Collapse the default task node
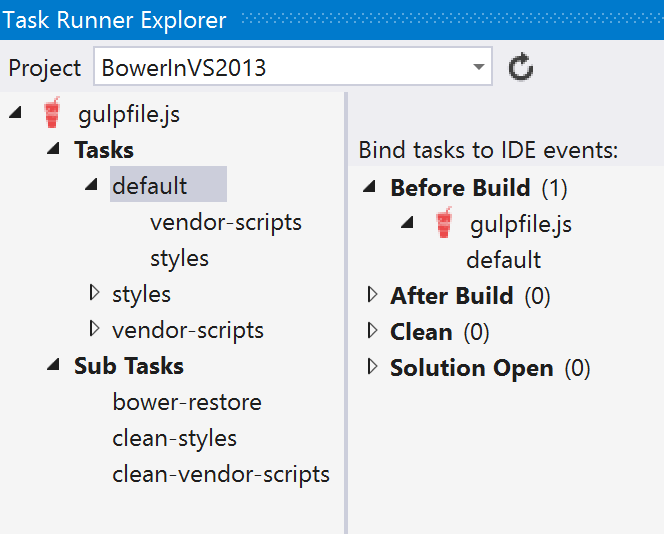 click(x=91, y=184)
